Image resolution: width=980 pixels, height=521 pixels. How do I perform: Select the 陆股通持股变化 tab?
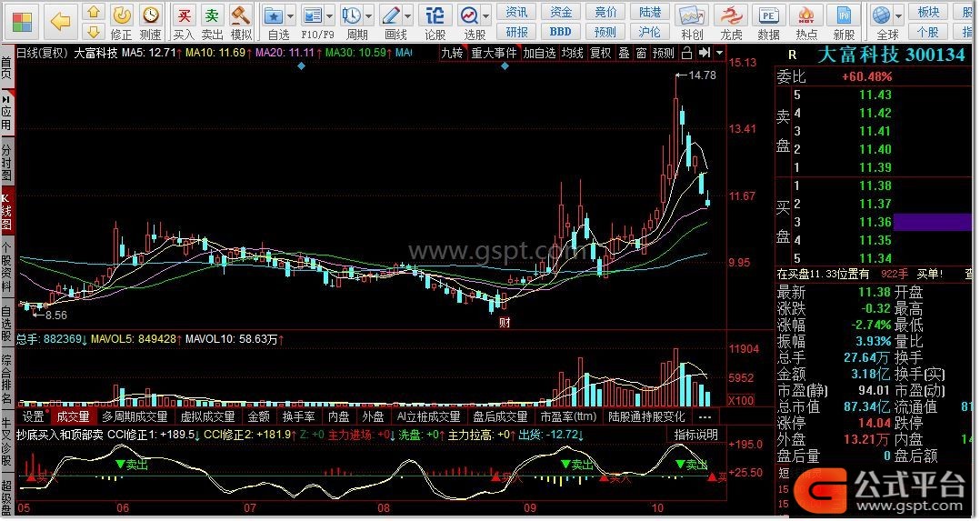646,416
